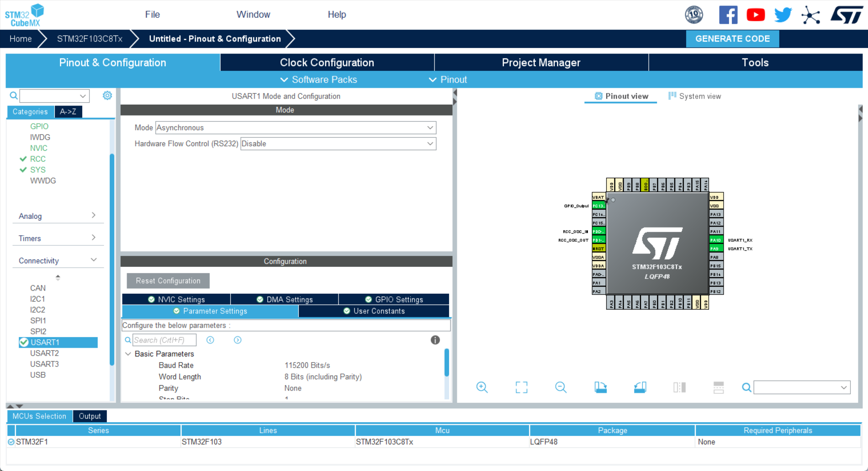Click the Baud Rate value 115200 Bits/s

(x=307, y=365)
